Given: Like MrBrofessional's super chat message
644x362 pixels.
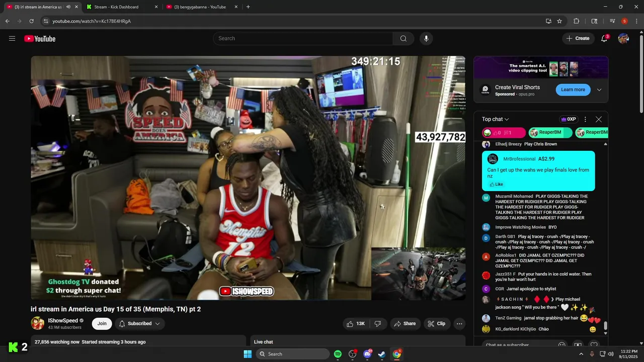Looking at the screenshot, I should click(496, 185).
